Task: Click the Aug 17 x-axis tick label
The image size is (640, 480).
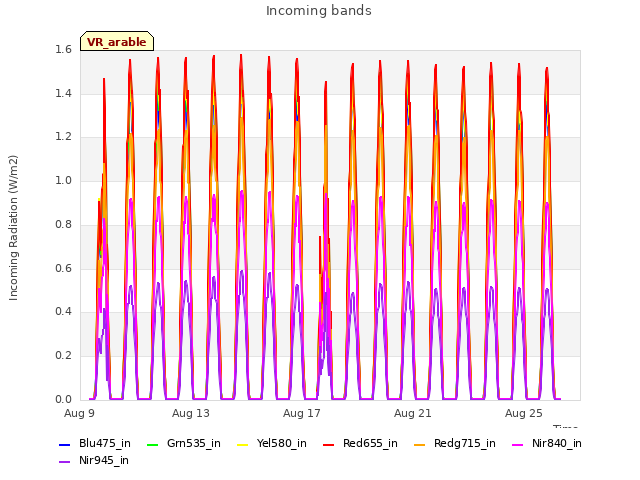Action: coord(302,413)
